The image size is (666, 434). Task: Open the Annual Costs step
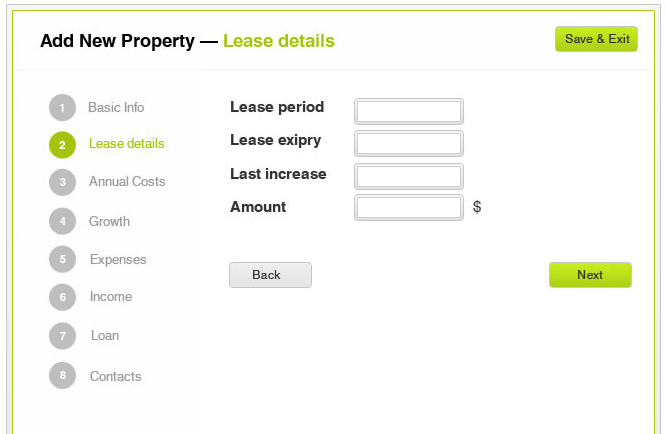[127, 181]
